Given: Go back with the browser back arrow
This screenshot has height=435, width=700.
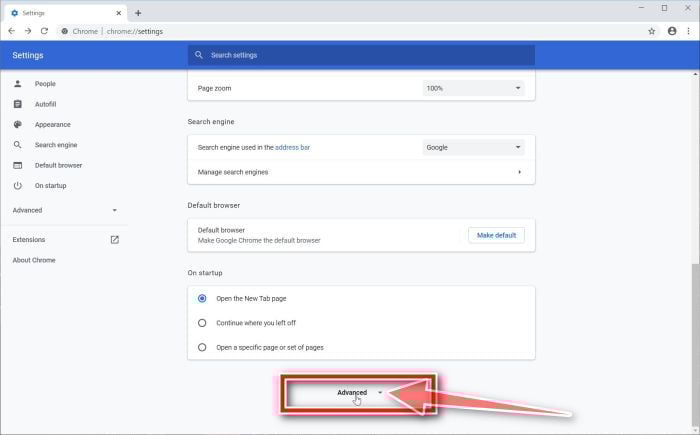Looking at the screenshot, I should 12,31.
